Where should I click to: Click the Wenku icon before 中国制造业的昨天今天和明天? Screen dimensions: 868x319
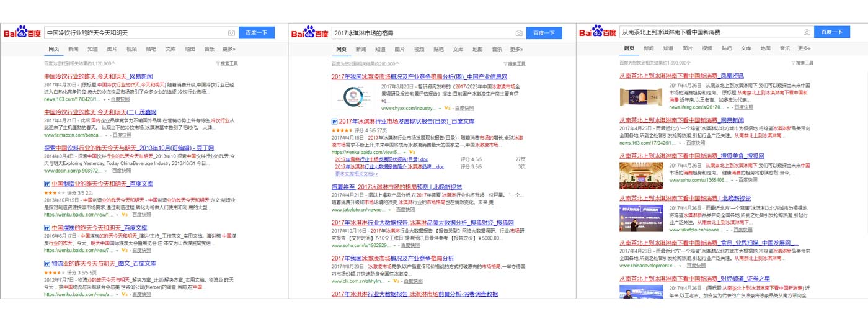tap(47, 184)
